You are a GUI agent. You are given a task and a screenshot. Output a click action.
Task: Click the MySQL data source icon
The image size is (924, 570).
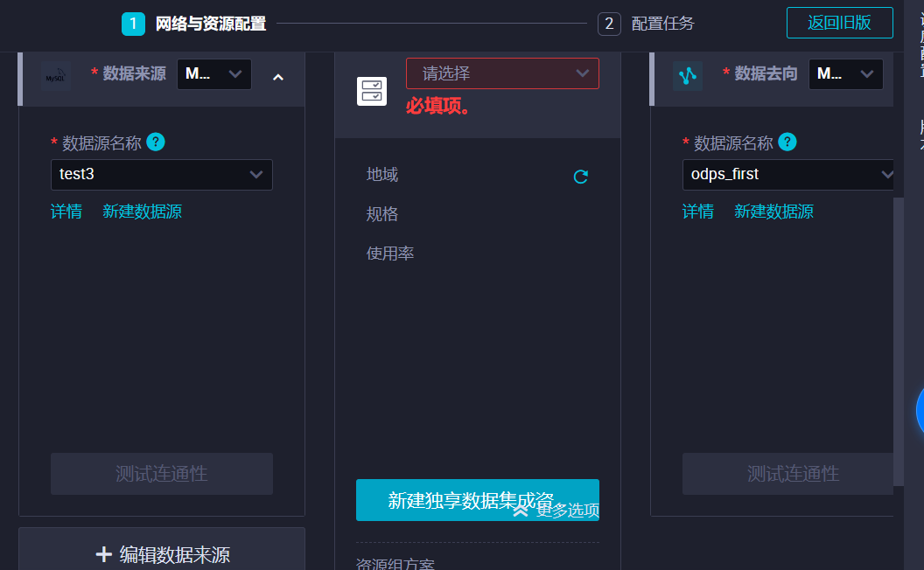pos(55,77)
